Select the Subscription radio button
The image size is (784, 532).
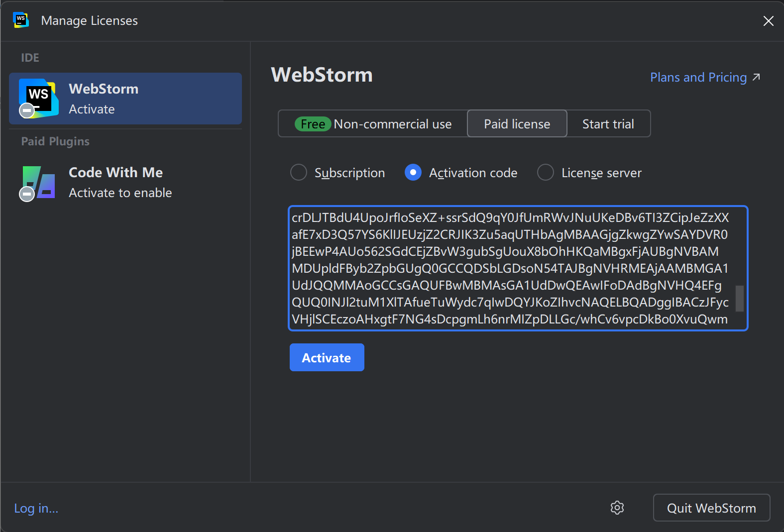point(299,173)
